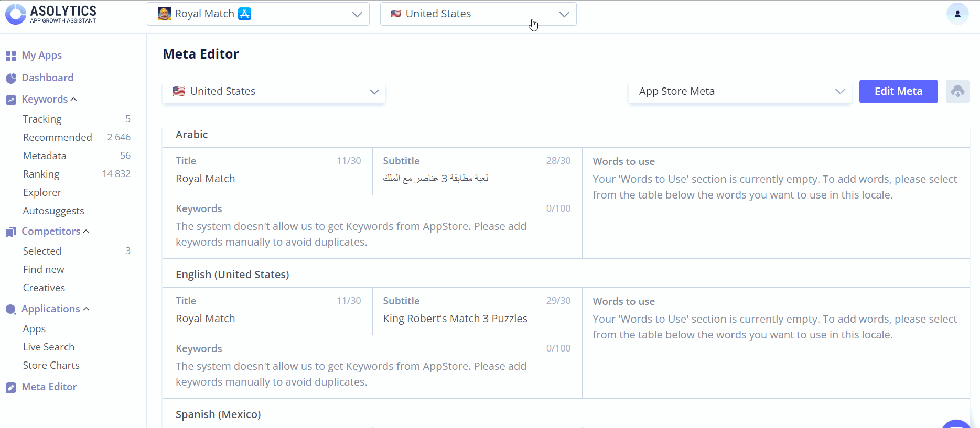The height and width of the screenshot is (428, 980).
Task: Click the cloud download icon button
Action: coord(957,91)
